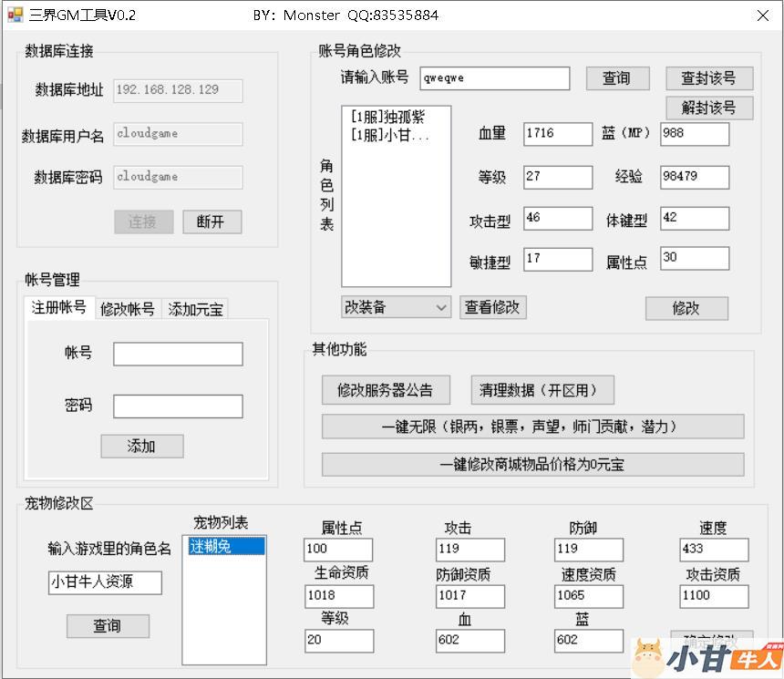Click the 断开 database button
Viewport: 784px width, 679px height.
coord(211,221)
